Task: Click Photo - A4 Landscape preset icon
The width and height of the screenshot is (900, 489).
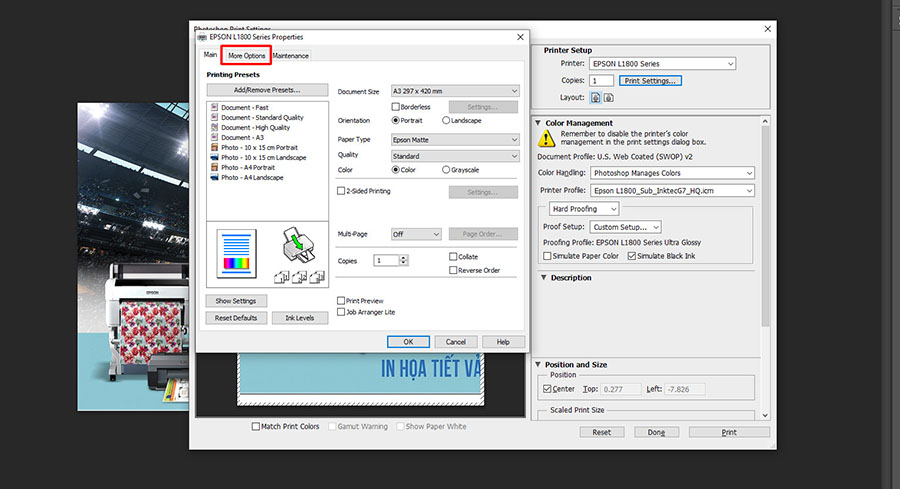Action: click(214, 177)
